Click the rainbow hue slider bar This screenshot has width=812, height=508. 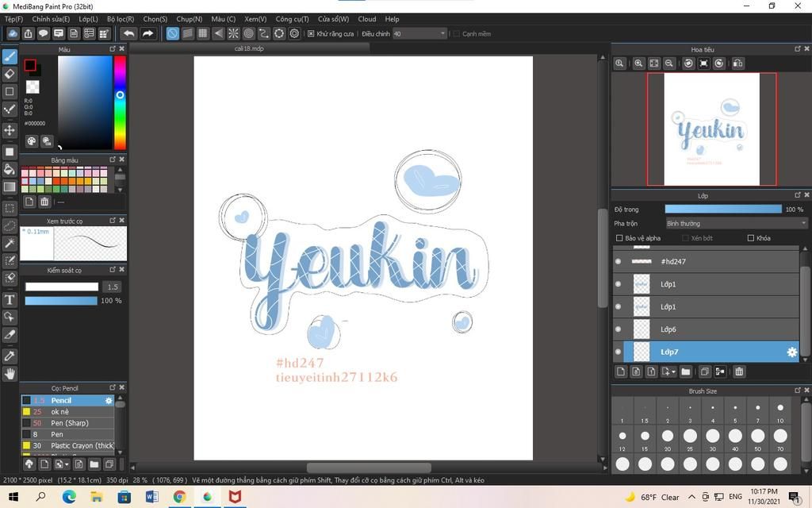click(120, 102)
